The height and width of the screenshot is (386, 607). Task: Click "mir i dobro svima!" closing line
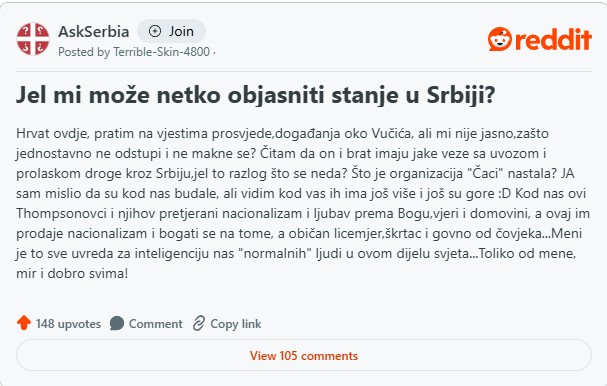click(72, 273)
